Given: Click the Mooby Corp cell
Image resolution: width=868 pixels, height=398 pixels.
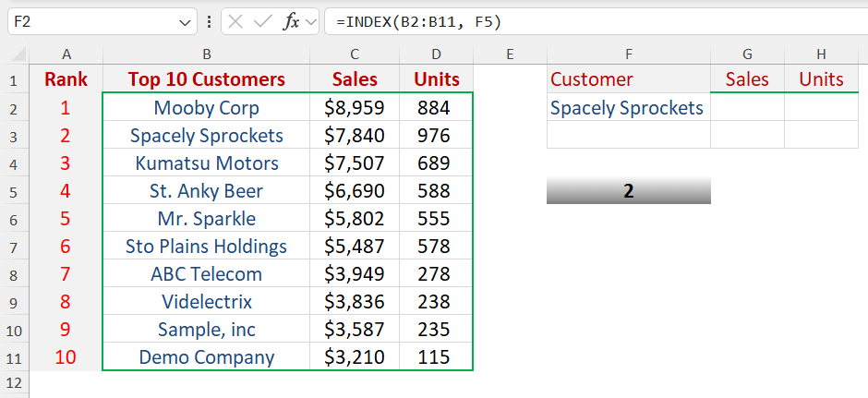Looking at the screenshot, I should click(x=206, y=108).
